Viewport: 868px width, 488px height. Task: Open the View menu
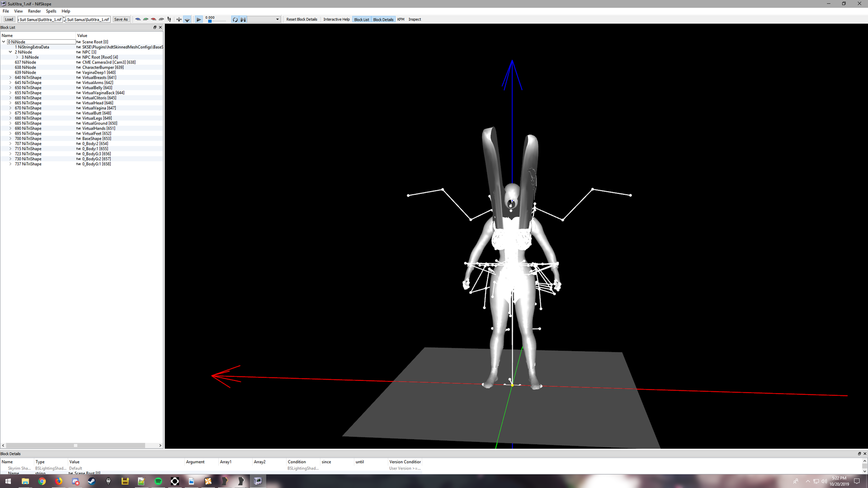point(19,11)
